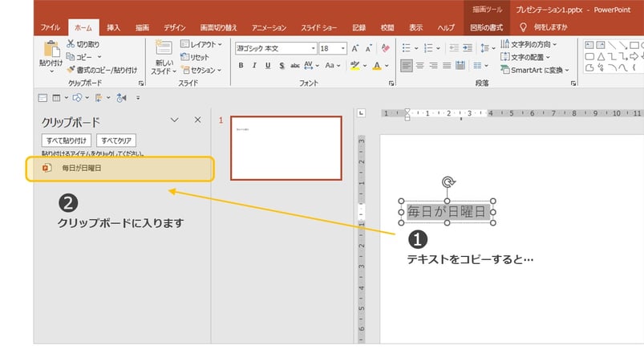
Task: Click the font color A button
Action: tap(377, 65)
